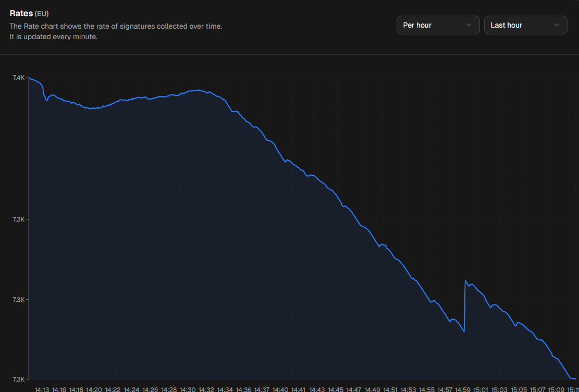Click the 14:16 x-axis time label
The image size is (579, 392).
click(59, 389)
